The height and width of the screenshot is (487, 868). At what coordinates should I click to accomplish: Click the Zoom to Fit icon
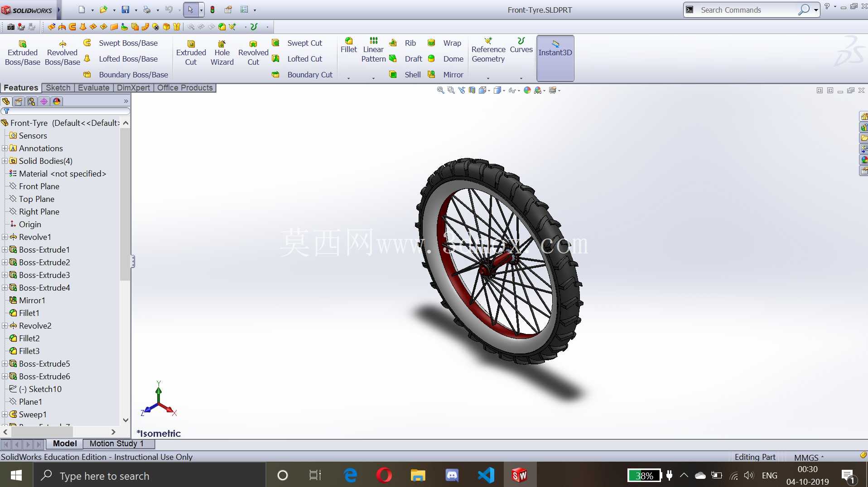440,91
